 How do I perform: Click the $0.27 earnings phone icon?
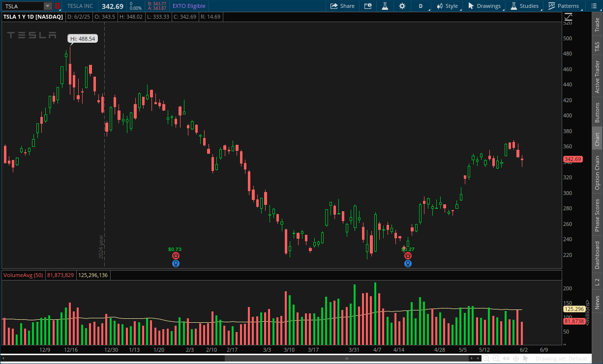click(x=408, y=256)
